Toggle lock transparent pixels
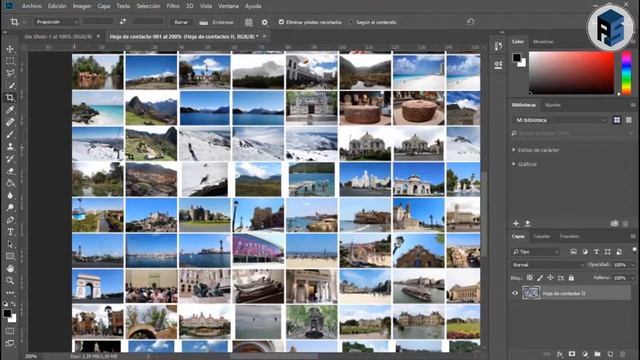 [529, 278]
